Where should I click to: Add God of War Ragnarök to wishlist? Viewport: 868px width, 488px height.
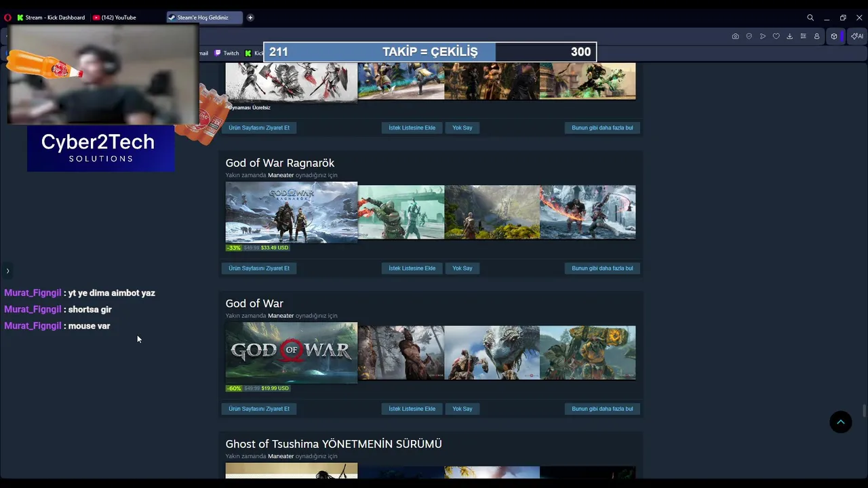[412, 268]
